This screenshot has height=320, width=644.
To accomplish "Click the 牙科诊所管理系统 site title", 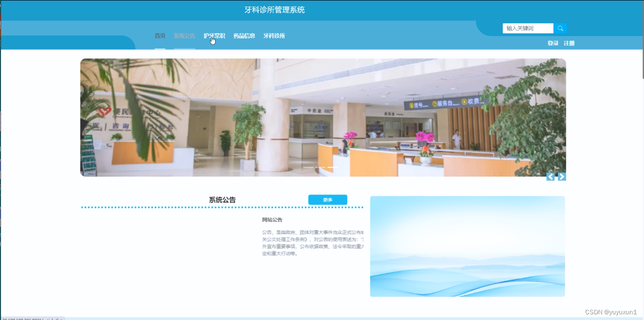I will coord(274,10).
